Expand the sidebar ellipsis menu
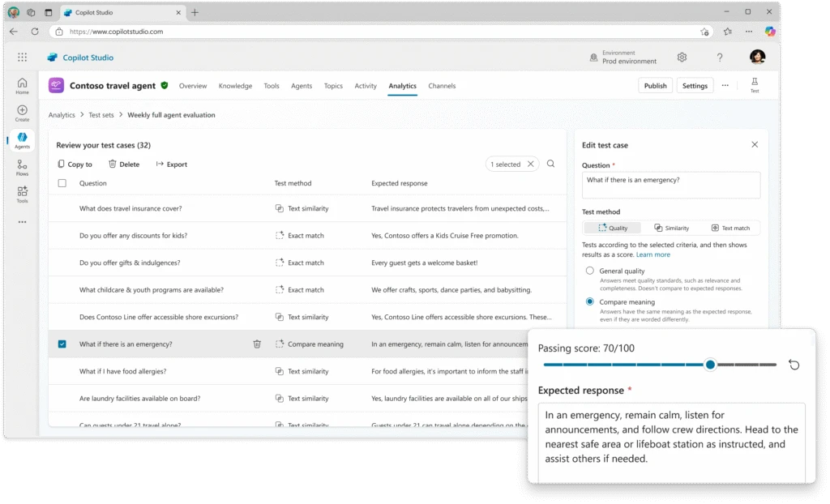 pos(22,222)
